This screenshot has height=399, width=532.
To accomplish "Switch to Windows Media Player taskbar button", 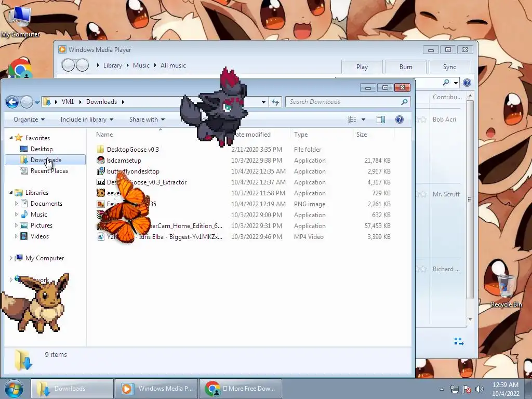I will click(156, 389).
